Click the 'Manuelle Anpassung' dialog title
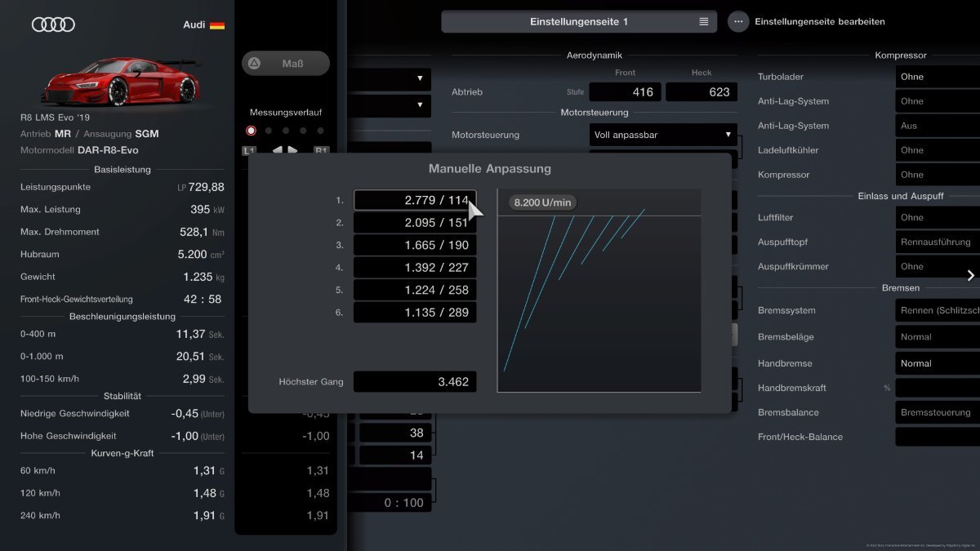Screen dimensions: 980x551 coord(490,169)
